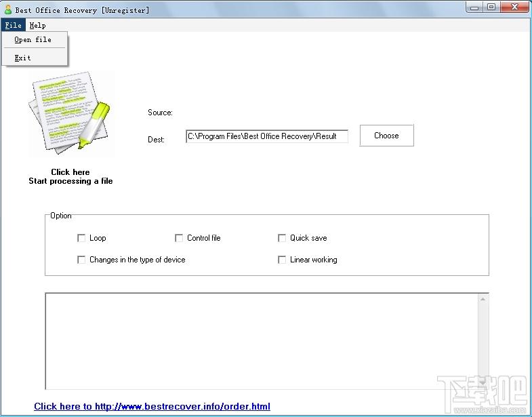Minimize the Best Office Recovery window
The width and height of the screenshot is (532, 417).
(474, 7)
